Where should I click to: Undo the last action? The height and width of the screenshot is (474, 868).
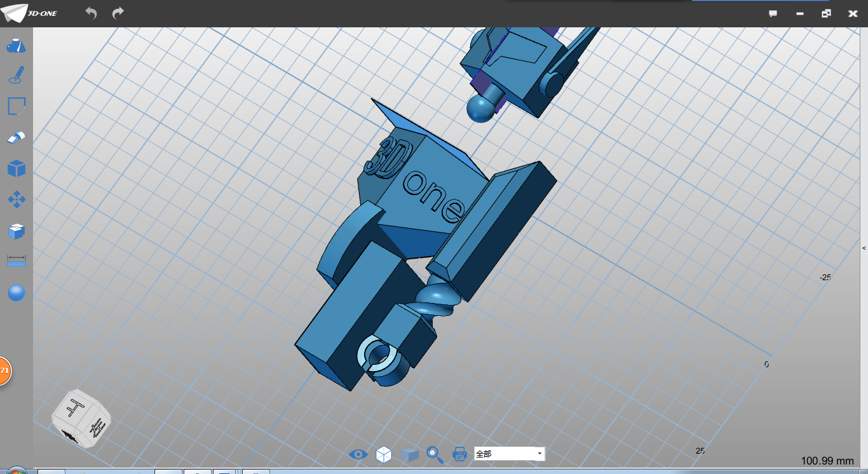(91, 13)
